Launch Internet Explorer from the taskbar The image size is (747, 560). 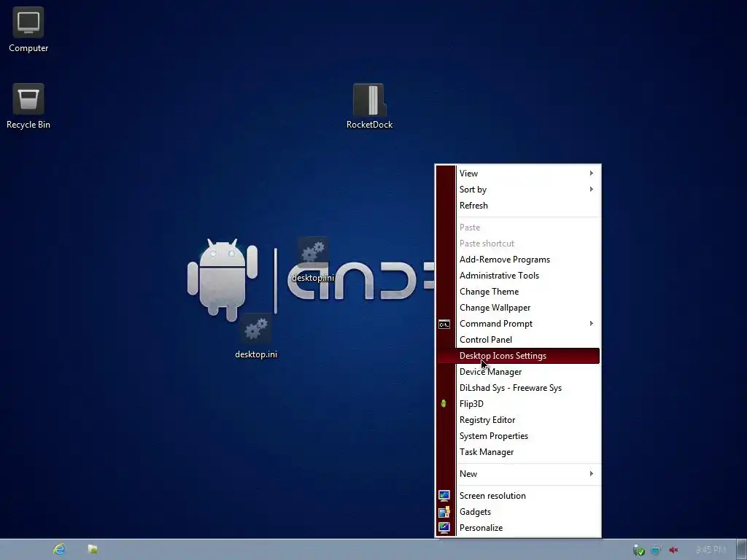59,549
